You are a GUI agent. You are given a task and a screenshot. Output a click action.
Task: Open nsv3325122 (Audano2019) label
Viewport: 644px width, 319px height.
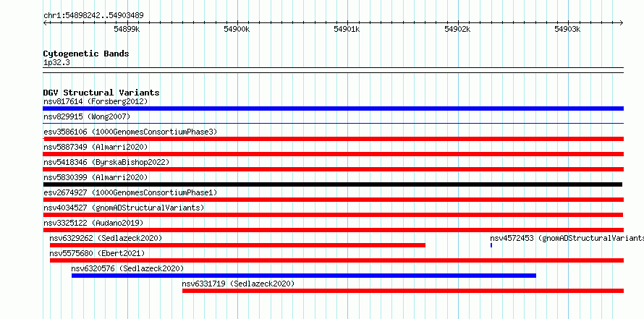coord(93,223)
